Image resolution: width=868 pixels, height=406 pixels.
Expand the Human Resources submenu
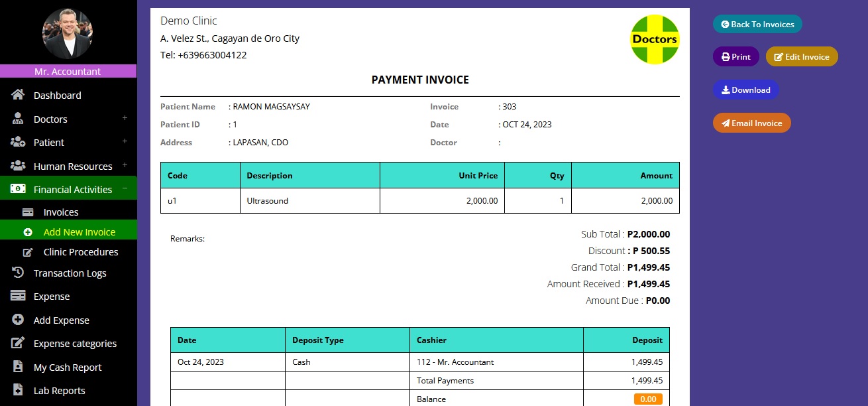tap(125, 165)
